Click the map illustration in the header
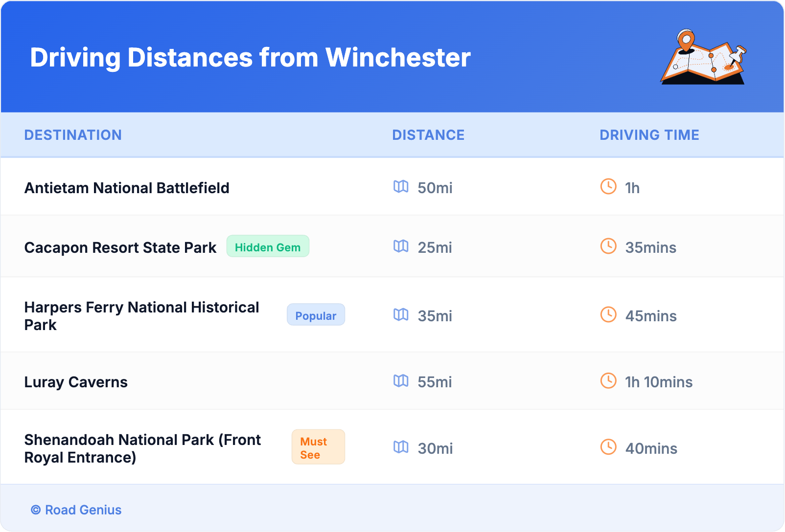 click(x=703, y=57)
